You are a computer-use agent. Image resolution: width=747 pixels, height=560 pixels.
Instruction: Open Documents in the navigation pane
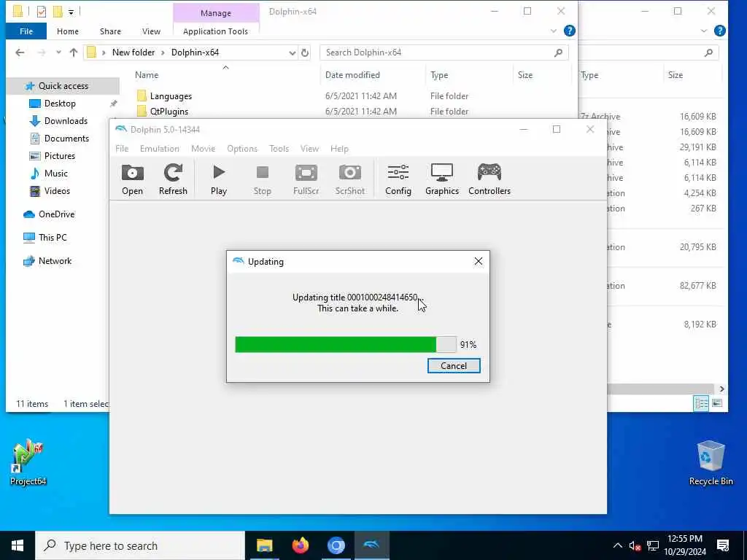pos(66,139)
